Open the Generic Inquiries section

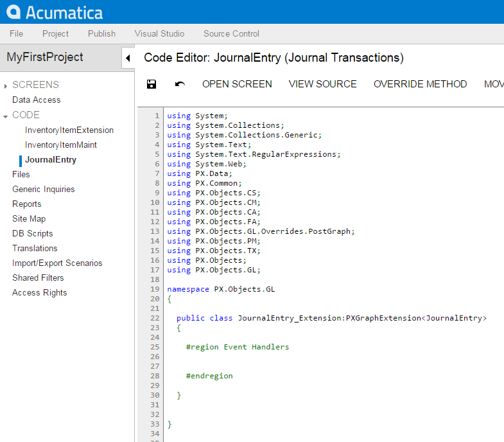click(x=43, y=189)
